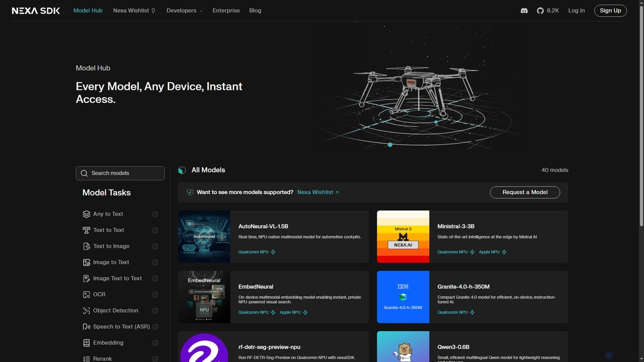Click the AutoNeural model thumbnail
This screenshot has height=362, width=644.
(204, 237)
